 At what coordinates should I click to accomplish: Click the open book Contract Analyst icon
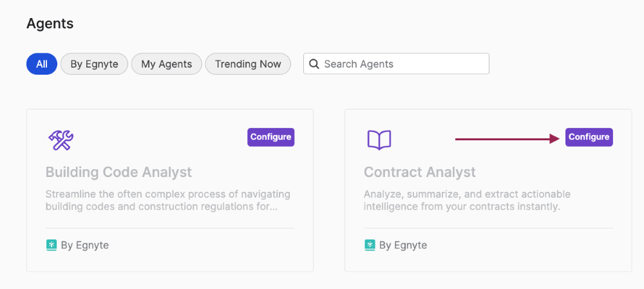379,140
